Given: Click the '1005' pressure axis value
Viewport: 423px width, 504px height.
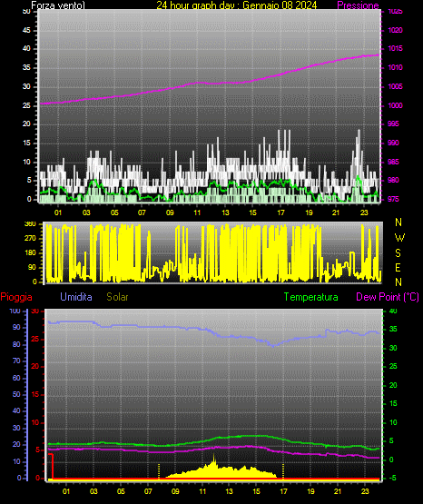Looking at the screenshot, I should (395, 86).
